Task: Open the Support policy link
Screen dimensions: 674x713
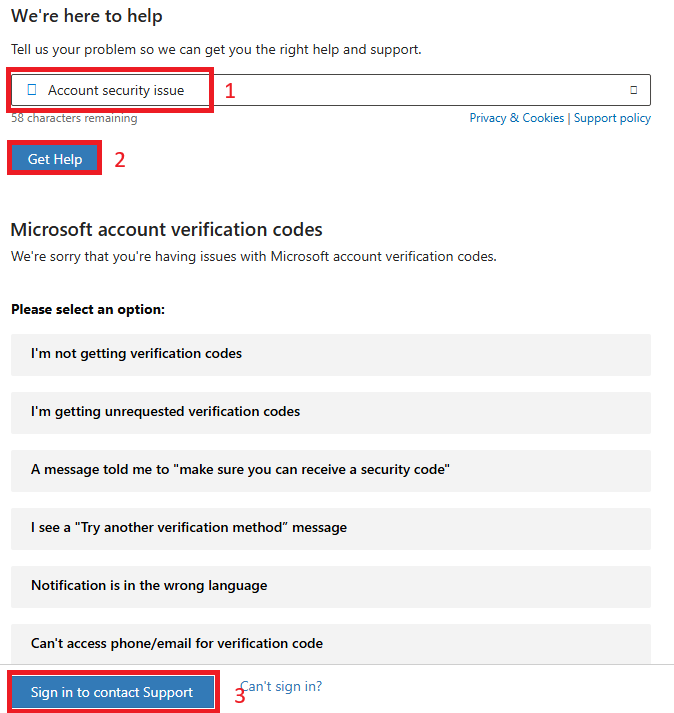Action: [x=612, y=118]
